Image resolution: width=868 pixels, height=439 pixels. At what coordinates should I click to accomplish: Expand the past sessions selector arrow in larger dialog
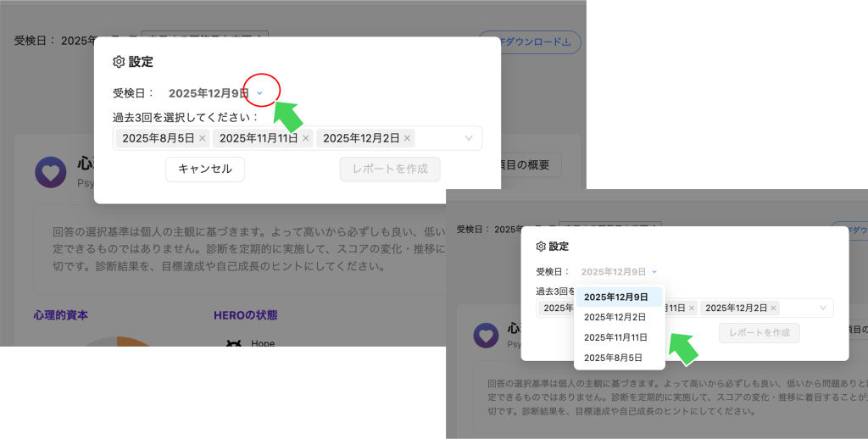tap(469, 138)
